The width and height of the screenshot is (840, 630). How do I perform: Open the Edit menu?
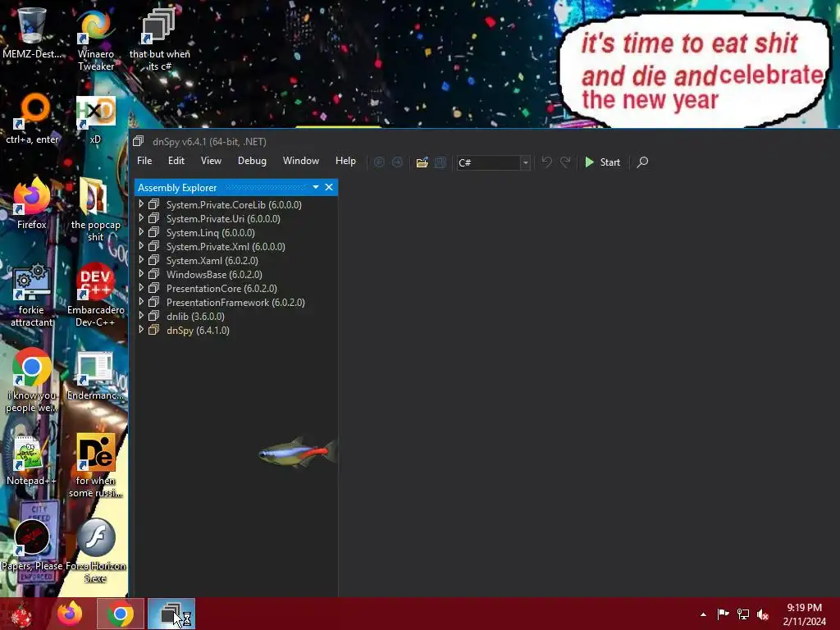click(x=176, y=161)
